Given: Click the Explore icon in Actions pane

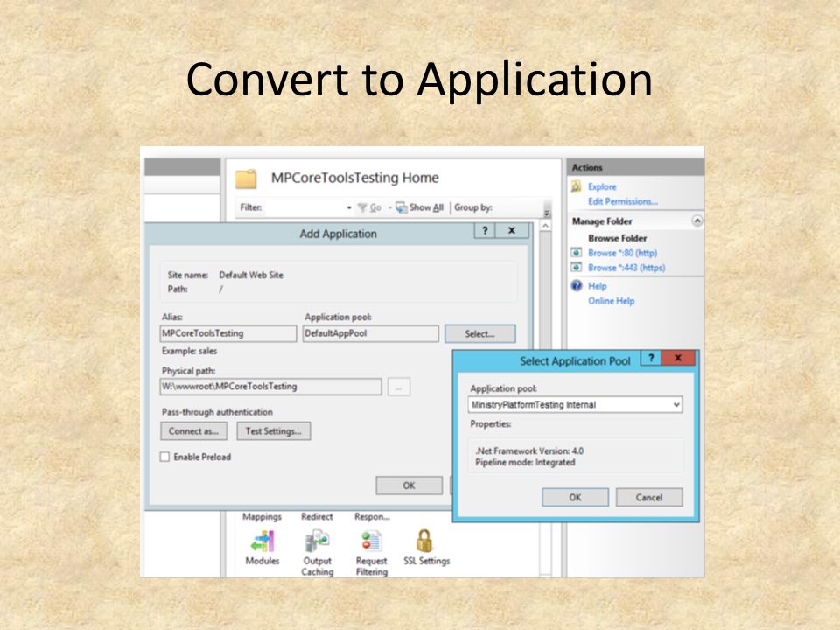Looking at the screenshot, I should tap(577, 186).
